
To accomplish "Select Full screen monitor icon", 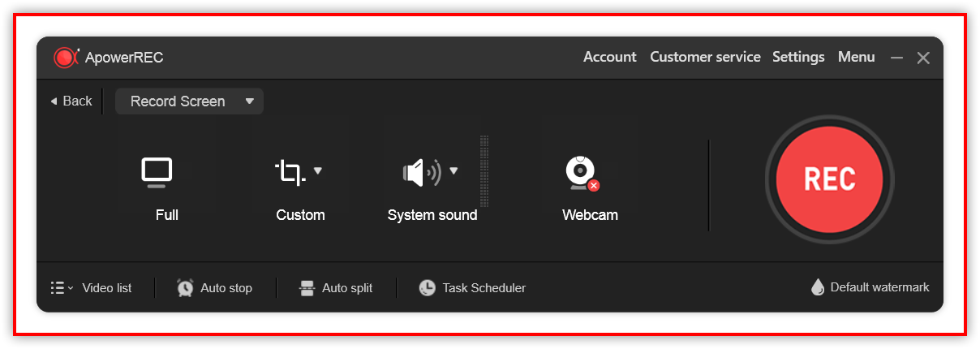I will tap(157, 172).
